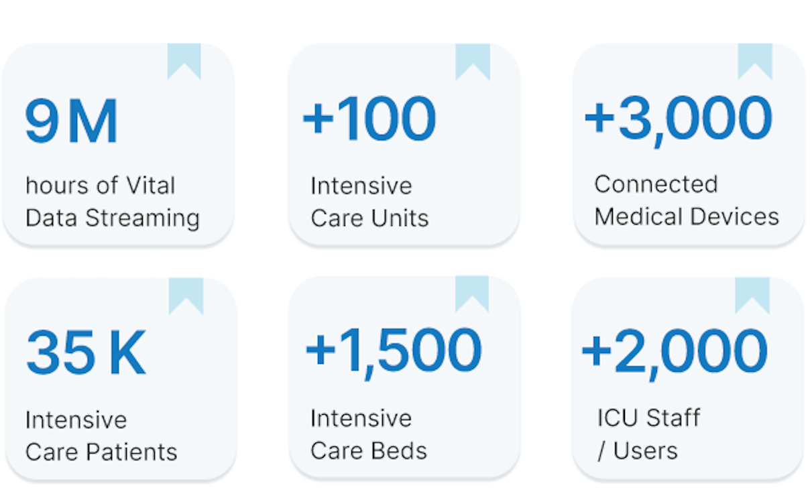Select the +100 statistic number
The height and width of the screenshot is (504, 812).
[x=369, y=119]
